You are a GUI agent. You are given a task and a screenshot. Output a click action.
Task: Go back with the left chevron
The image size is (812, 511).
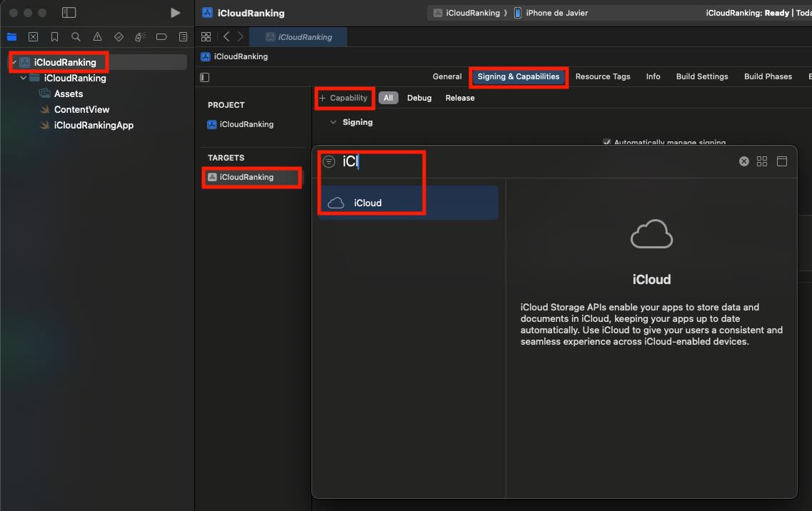(x=226, y=37)
